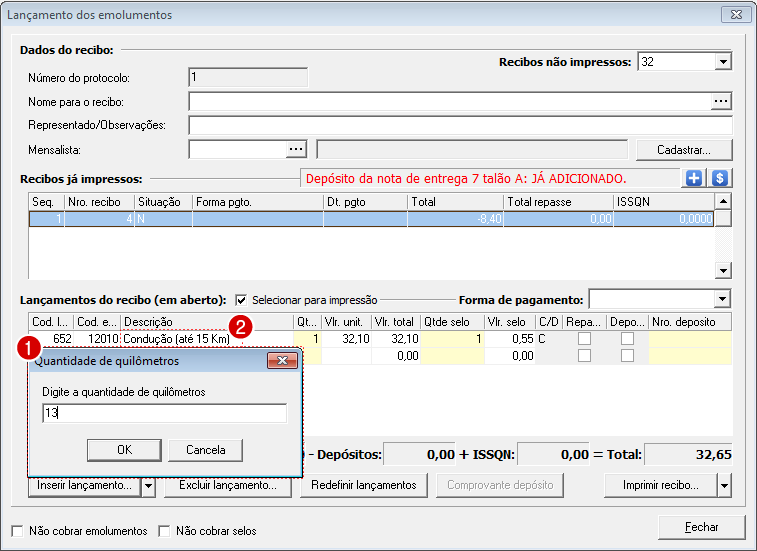Click the blue dollar sign icon
This screenshot has height=551, width=757.
click(720, 178)
